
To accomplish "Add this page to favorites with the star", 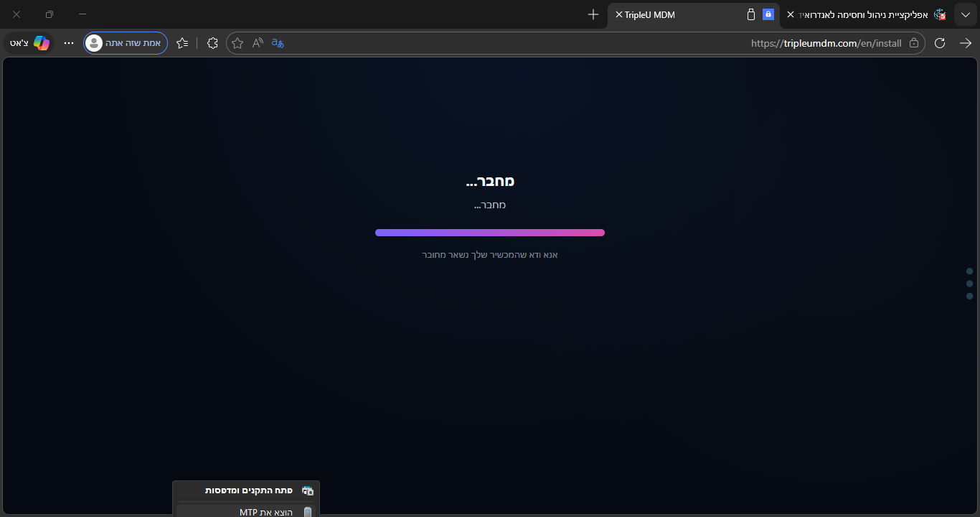I will click(237, 43).
